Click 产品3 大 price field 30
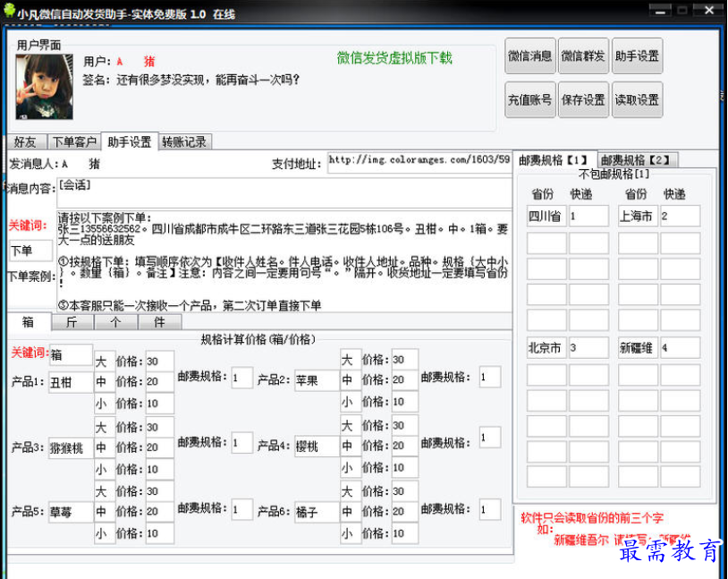 [160, 427]
